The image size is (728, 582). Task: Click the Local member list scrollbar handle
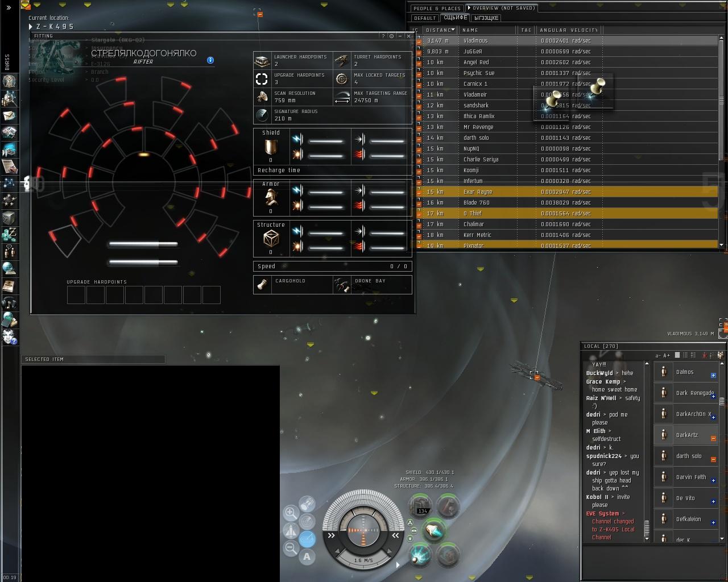click(x=722, y=401)
